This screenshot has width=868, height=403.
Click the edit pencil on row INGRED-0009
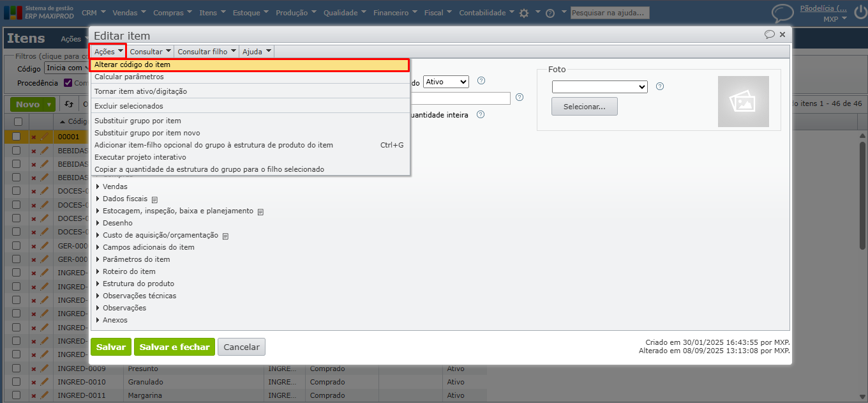(x=45, y=369)
